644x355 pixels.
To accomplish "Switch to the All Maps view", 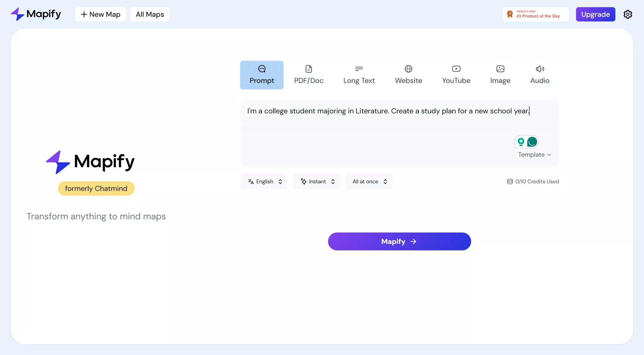I will pos(150,14).
